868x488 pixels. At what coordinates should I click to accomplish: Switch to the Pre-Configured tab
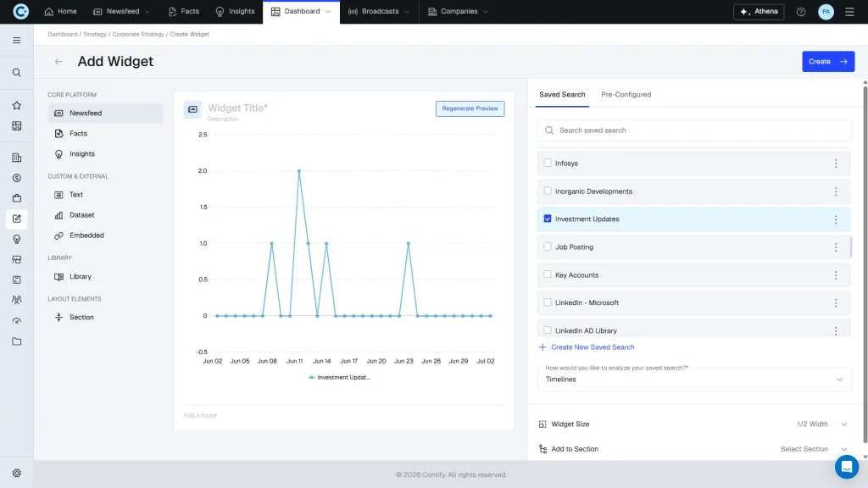tap(626, 95)
